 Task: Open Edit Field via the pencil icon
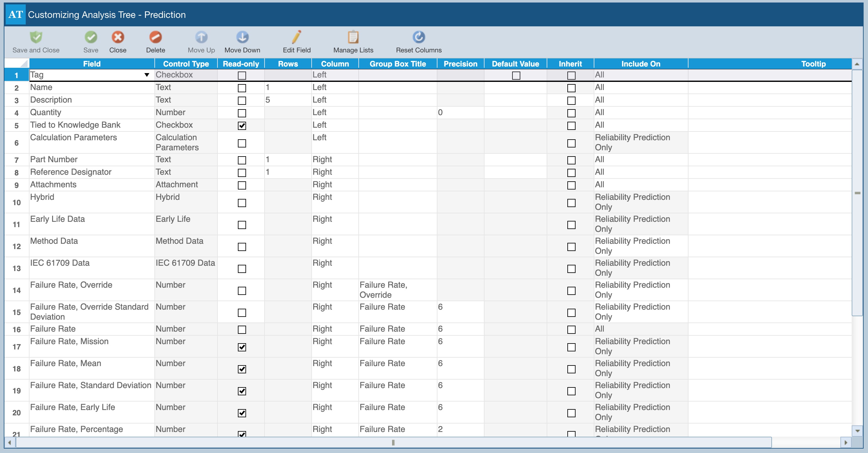point(297,37)
